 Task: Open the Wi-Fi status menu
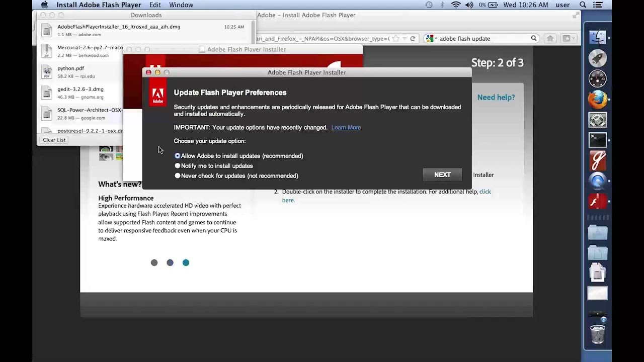pos(456,5)
